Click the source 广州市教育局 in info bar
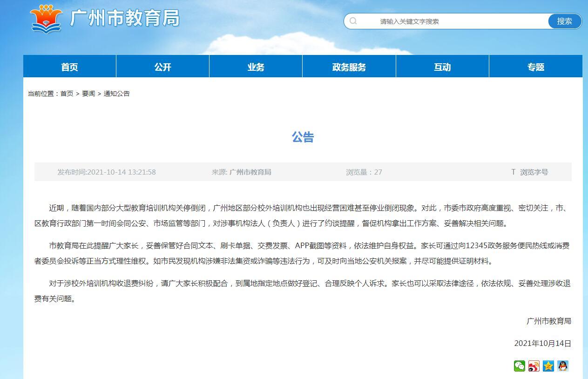This screenshot has height=379, width=588. pos(250,172)
